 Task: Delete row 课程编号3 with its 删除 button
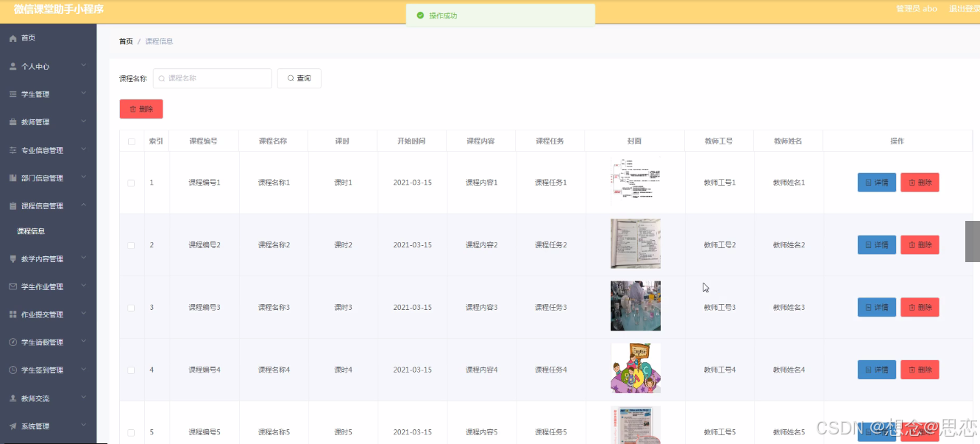tap(920, 307)
